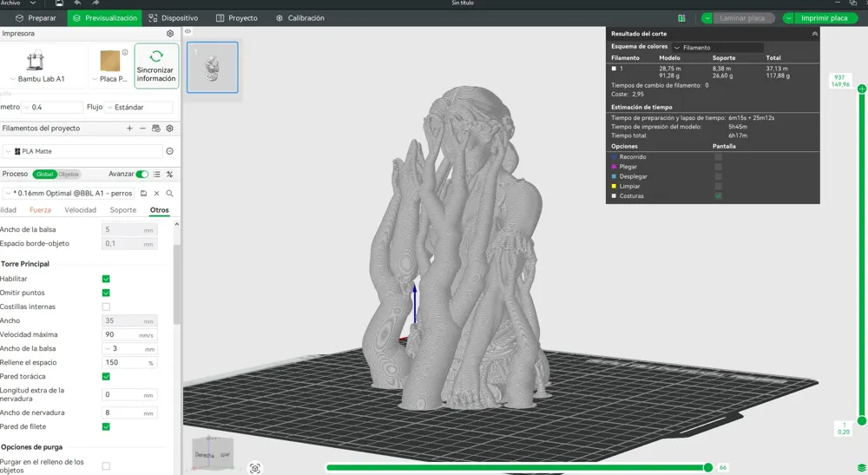Switch to the Dispositivo tab
Image resolution: width=868 pixels, height=475 pixels.
pyautogui.click(x=173, y=18)
